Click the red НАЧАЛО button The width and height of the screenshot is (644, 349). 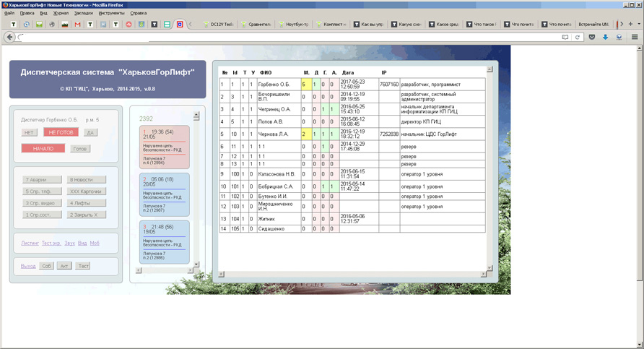[x=43, y=148]
